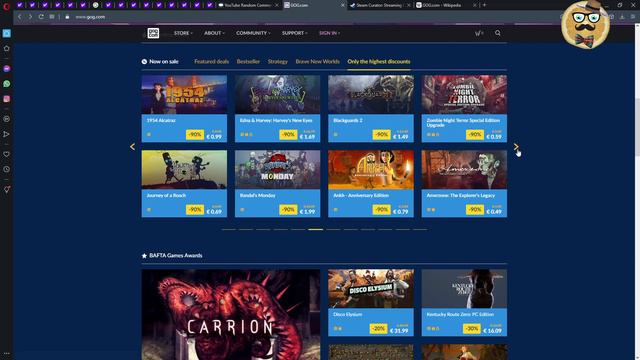This screenshot has height=360, width=640.
Task: Expand the COMMUNITY navigation dropdown
Action: coord(253,33)
